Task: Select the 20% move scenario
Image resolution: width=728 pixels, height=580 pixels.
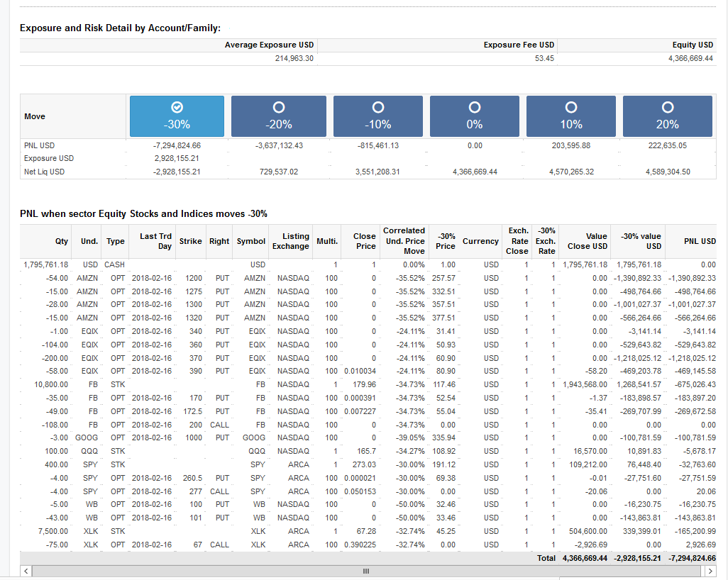Action: tap(668, 116)
